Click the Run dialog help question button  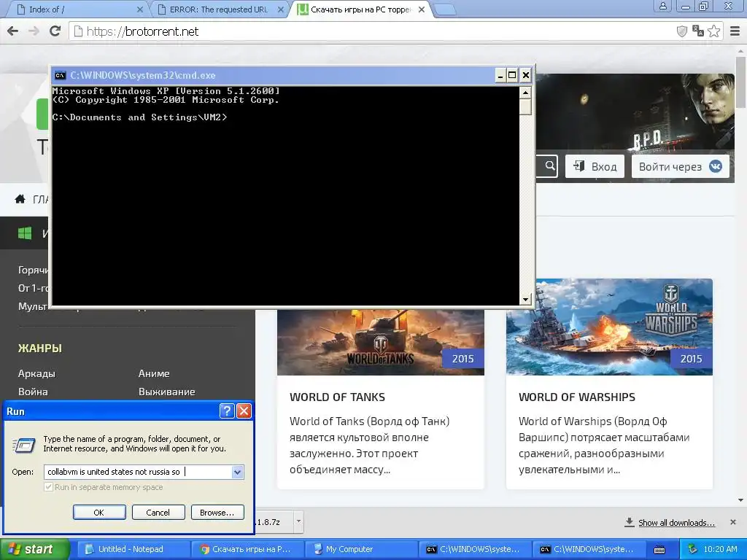coord(227,411)
